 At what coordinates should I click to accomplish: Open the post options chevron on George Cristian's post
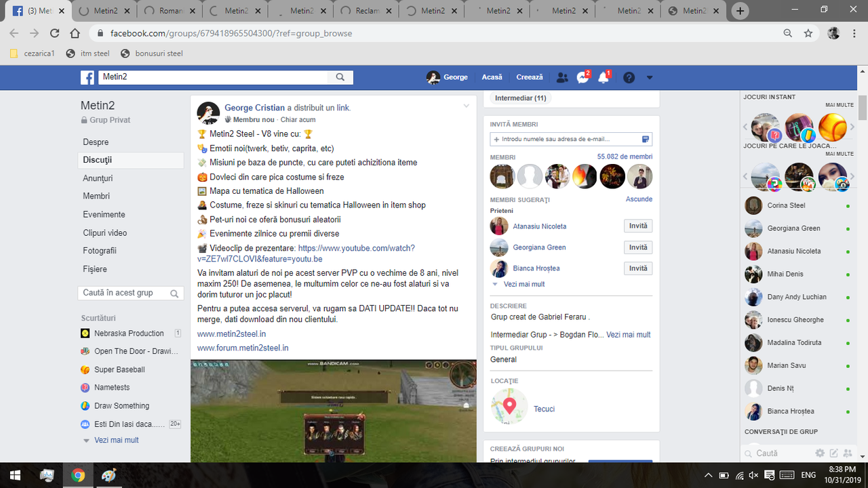466,106
